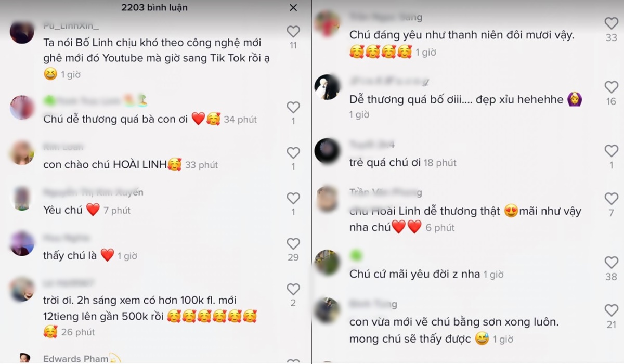
Task: Like the "Chú dễ thương quá bà con ơi" comment
Action: point(293,107)
